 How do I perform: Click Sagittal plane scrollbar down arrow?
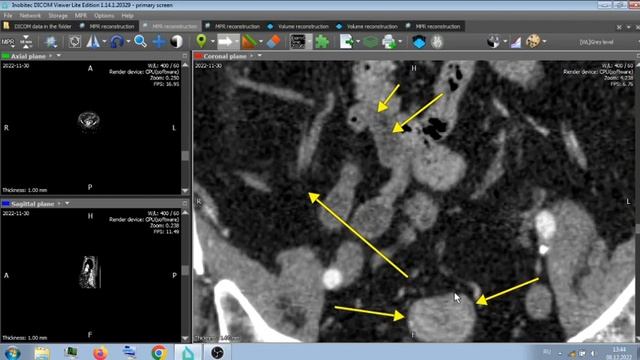tap(185, 338)
